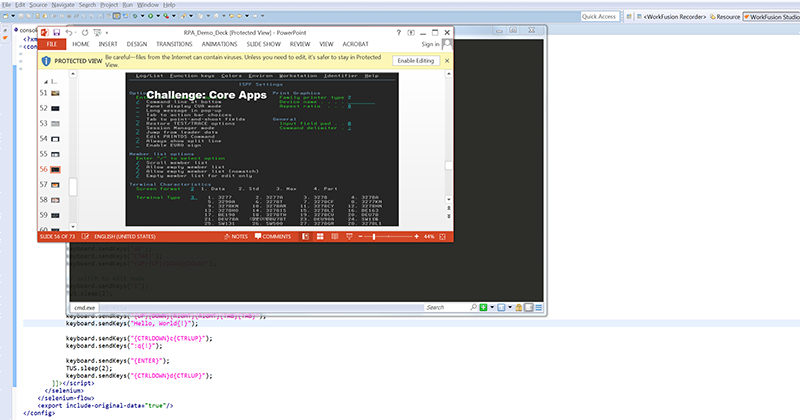The width and height of the screenshot is (800, 420).
Task: Click the Run green play icon in Eclipse toolbar
Action: (x=150, y=16)
